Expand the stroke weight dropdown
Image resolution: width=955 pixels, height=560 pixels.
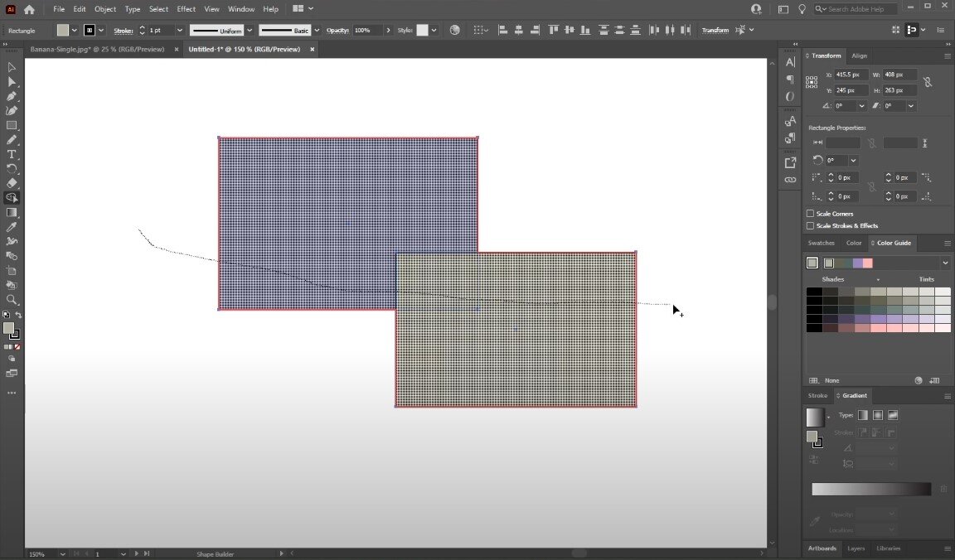(179, 30)
